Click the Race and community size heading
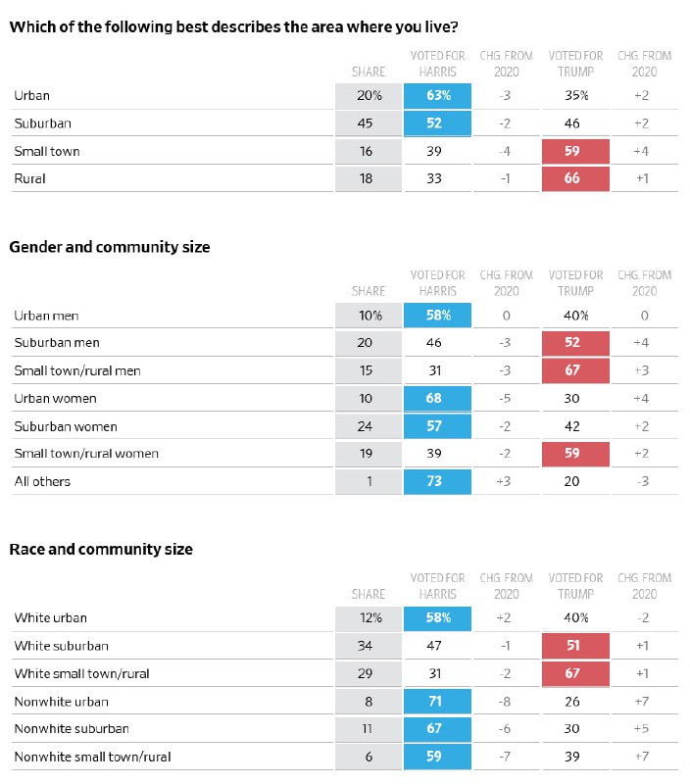The height and width of the screenshot is (784, 690). [101, 549]
